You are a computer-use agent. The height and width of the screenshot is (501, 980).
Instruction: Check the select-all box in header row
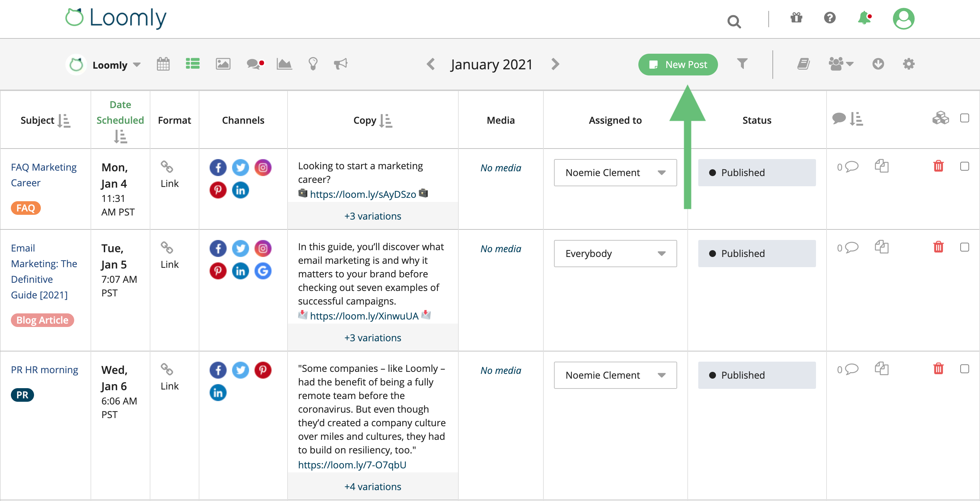(x=964, y=118)
